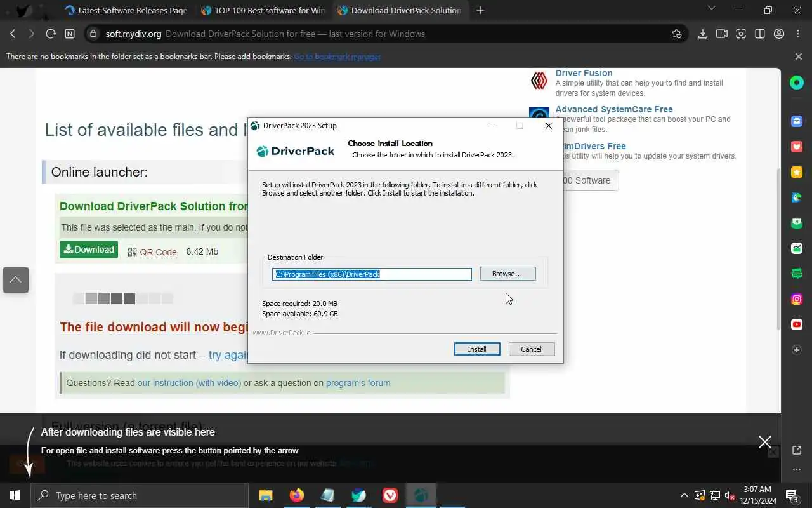Open Firefox from the taskbar
Image resolution: width=812 pixels, height=508 pixels.
pos(296,495)
